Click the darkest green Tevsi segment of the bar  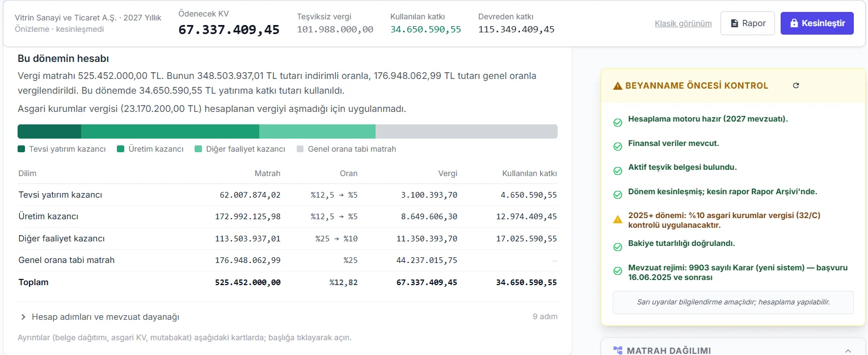click(49, 132)
